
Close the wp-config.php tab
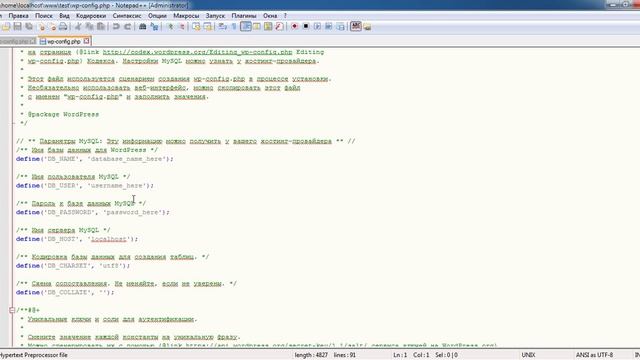click(x=87, y=41)
